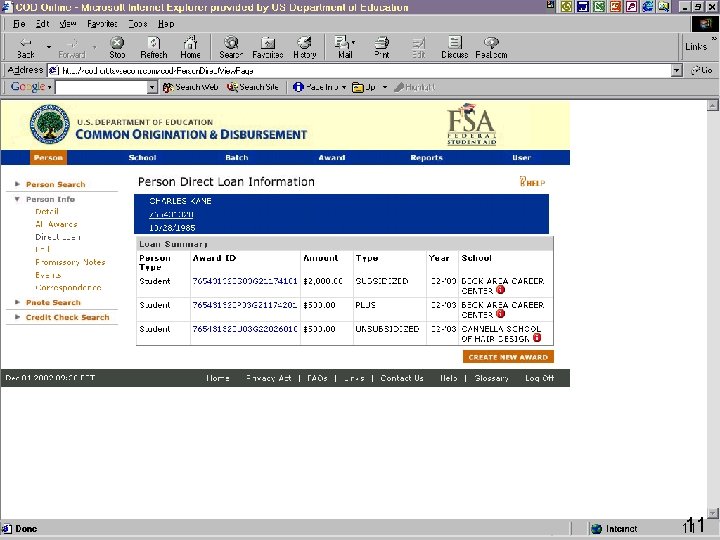Open the Mail button dropdown arrow

pos(353,42)
